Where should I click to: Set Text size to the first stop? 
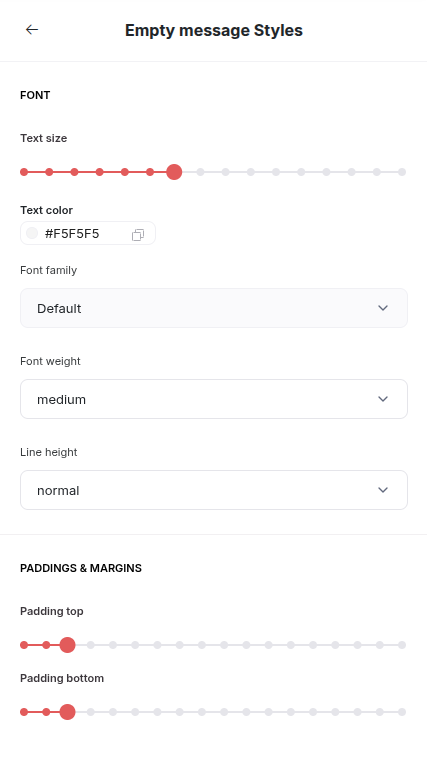point(24,172)
